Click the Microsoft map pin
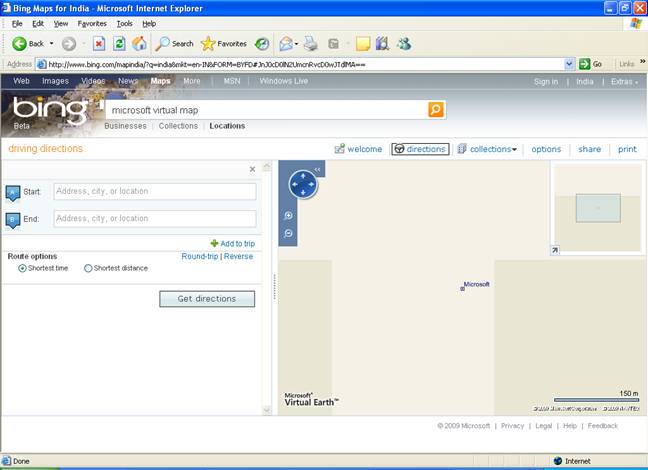 [x=462, y=289]
